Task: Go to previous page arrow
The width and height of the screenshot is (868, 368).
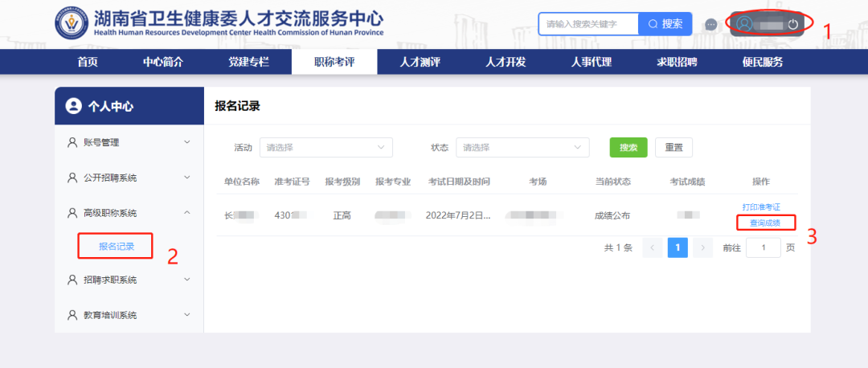Action: (x=653, y=247)
